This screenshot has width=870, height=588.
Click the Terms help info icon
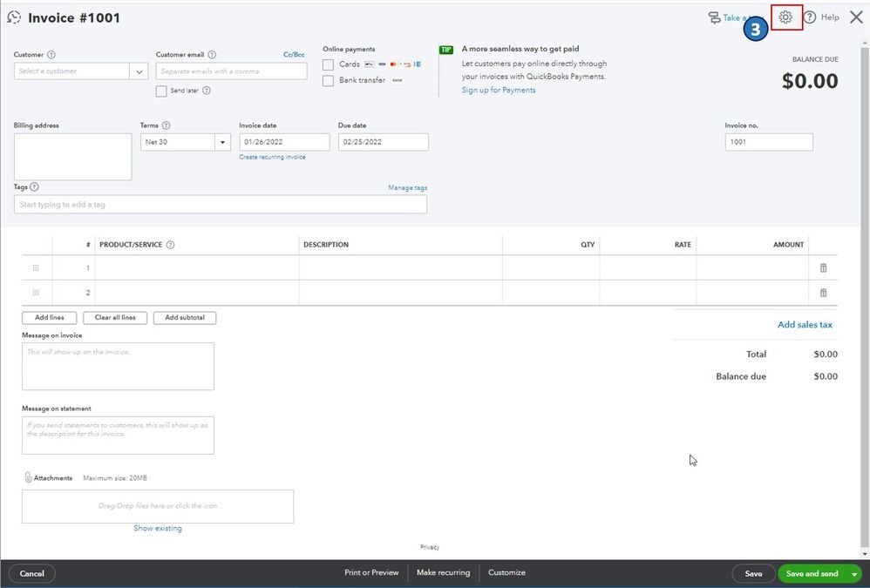[167, 125]
